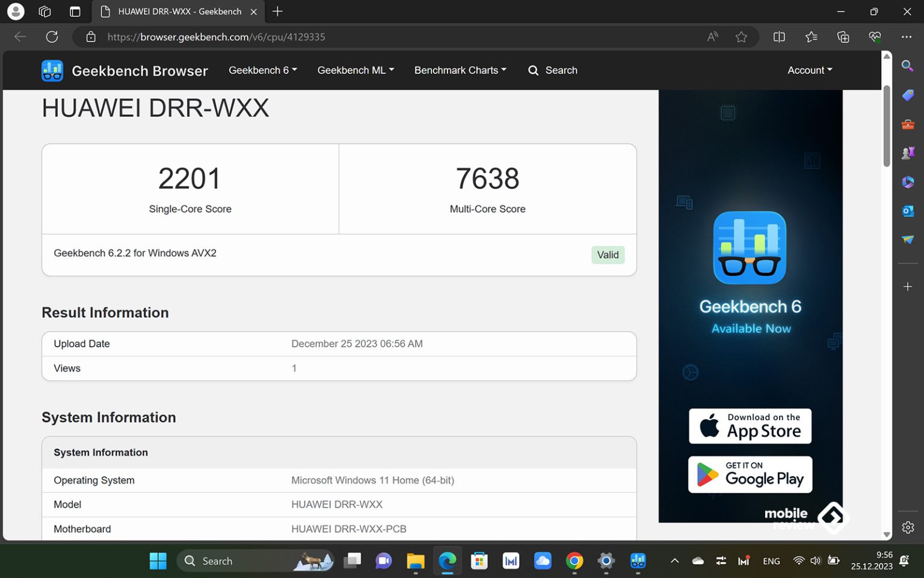Select single-core score 2201
Image resolution: width=924 pixels, height=578 pixels.
(189, 179)
